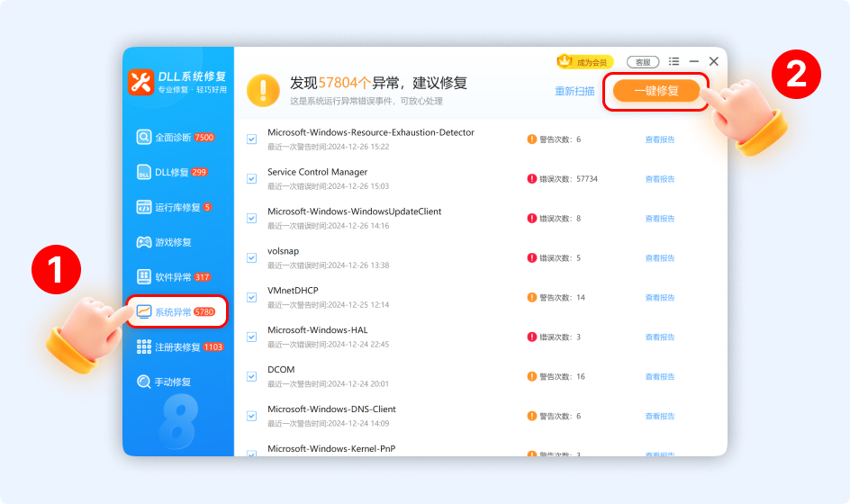Open the 软件异常 app icon
This screenshot has height=504, width=850.
click(x=144, y=277)
